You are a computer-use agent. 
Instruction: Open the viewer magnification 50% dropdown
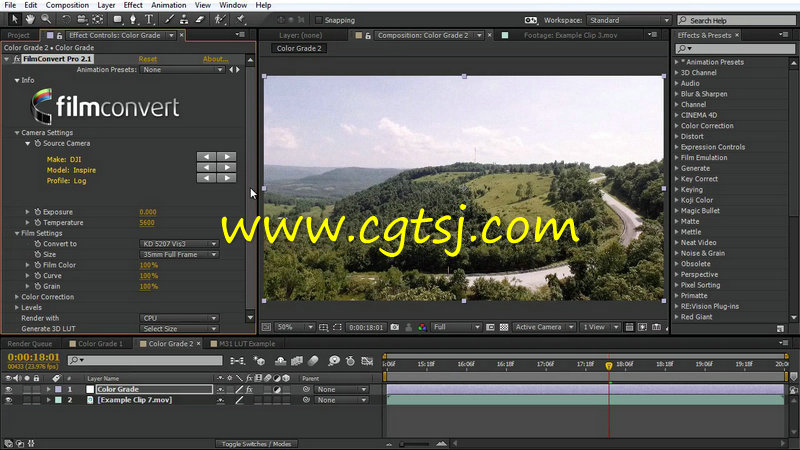(x=295, y=327)
